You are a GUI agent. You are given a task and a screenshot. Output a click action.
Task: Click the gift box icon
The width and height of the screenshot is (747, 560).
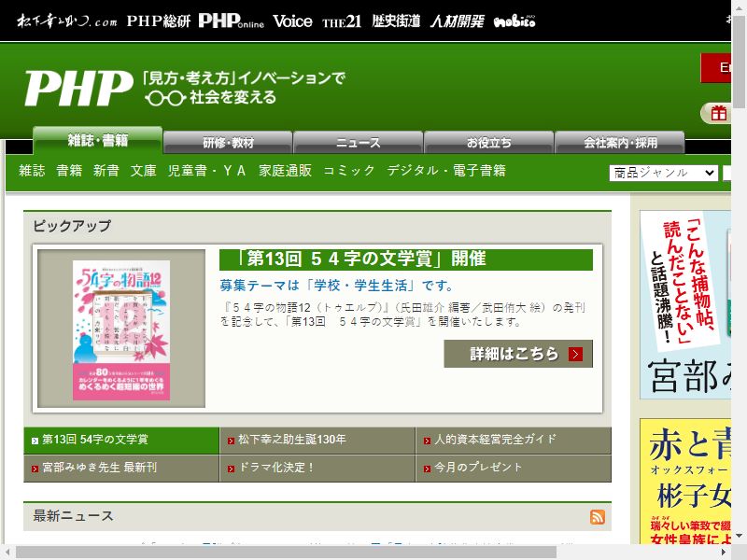718,114
